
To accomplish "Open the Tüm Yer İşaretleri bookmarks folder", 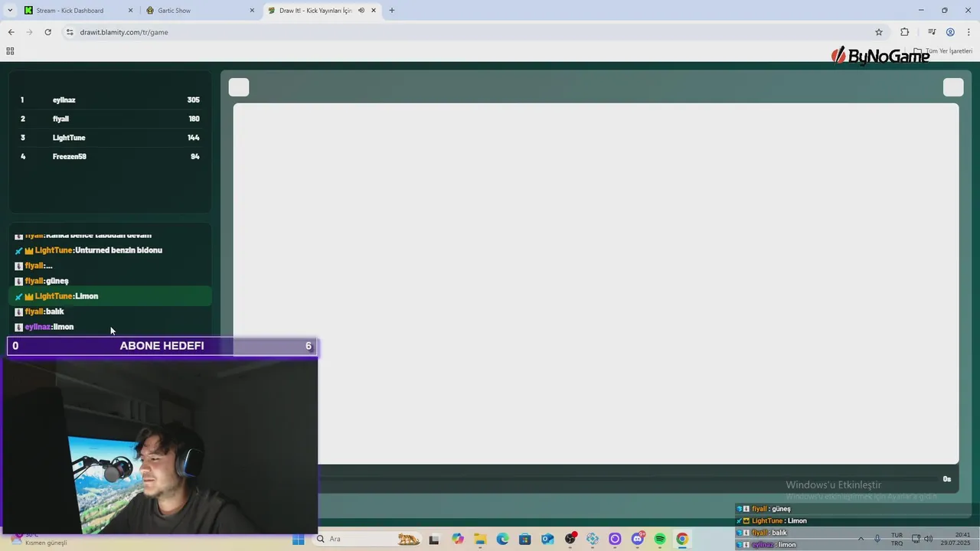I will pyautogui.click(x=943, y=51).
